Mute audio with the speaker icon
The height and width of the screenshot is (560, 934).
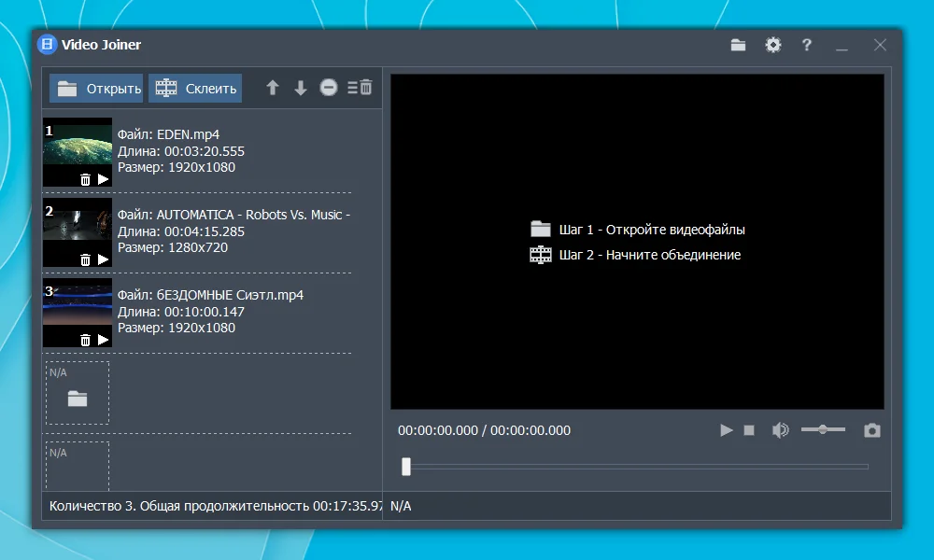click(780, 429)
